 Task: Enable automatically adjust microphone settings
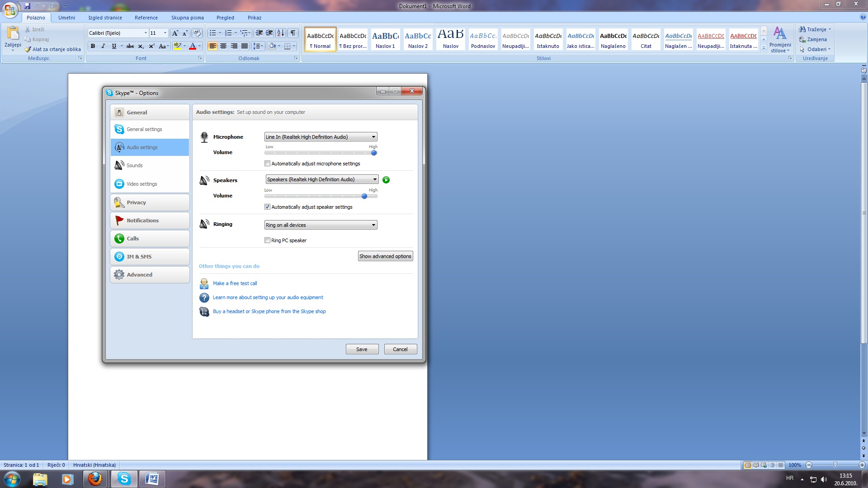tap(267, 164)
